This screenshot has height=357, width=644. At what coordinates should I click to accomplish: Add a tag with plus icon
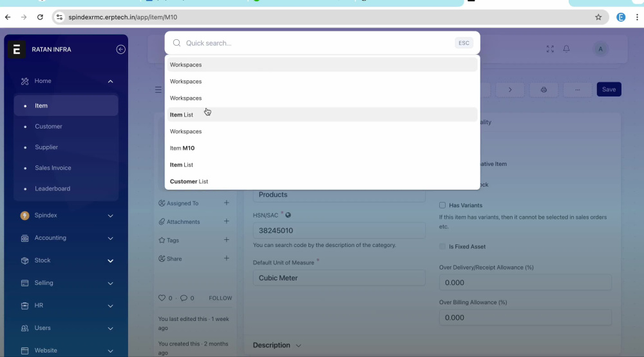coord(226,240)
